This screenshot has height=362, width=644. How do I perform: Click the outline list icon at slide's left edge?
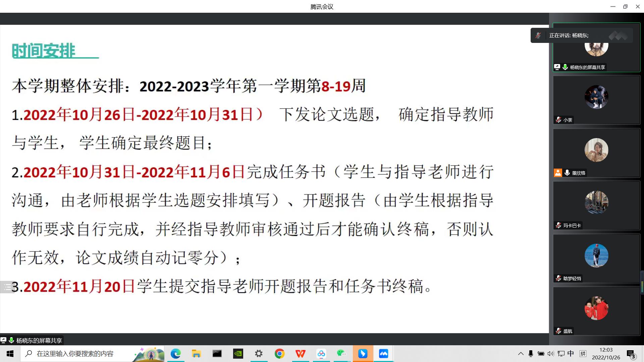coord(7,287)
